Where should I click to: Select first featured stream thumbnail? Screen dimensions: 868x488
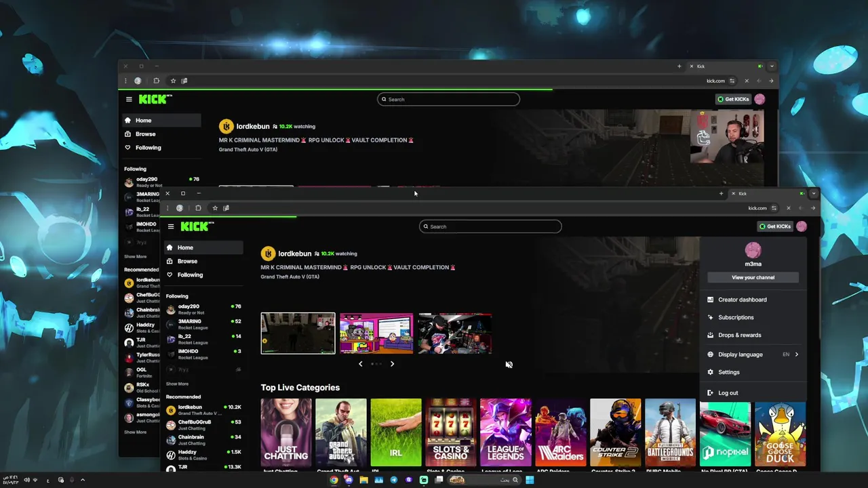(x=298, y=333)
